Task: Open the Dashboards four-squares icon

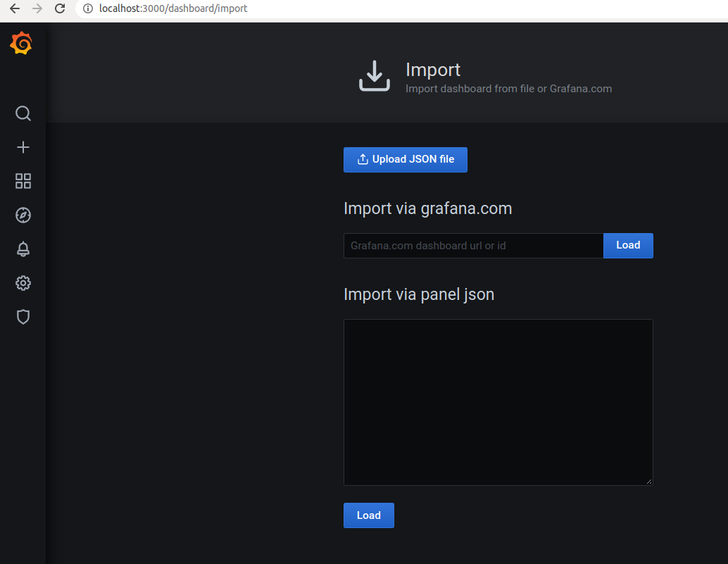Action: (x=23, y=181)
